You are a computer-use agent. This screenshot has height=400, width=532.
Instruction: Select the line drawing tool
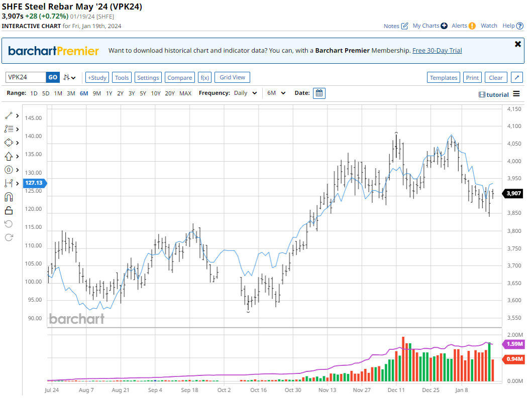click(x=9, y=115)
